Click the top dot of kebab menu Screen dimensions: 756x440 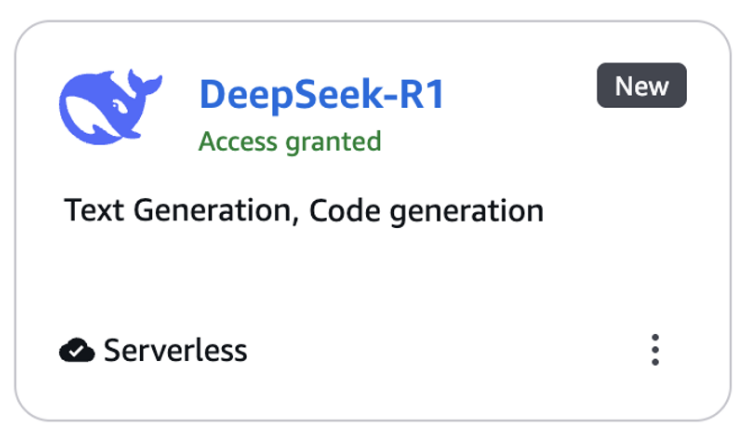click(x=655, y=338)
